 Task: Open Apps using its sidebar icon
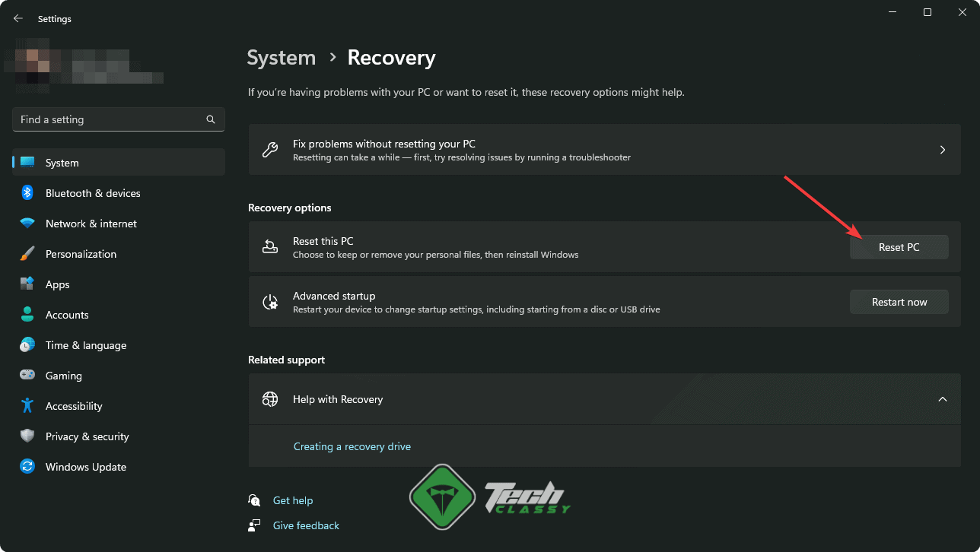(28, 284)
